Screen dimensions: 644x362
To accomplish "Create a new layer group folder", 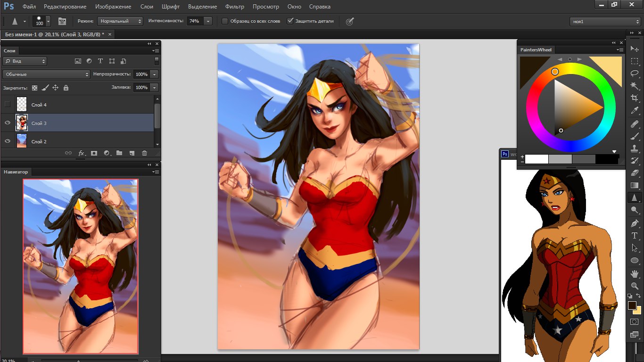I will (119, 153).
